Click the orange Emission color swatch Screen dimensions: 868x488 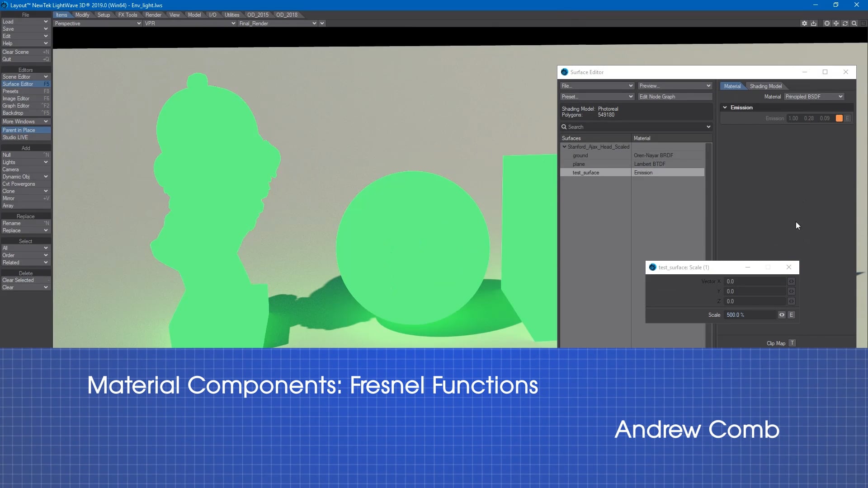tap(839, 118)
